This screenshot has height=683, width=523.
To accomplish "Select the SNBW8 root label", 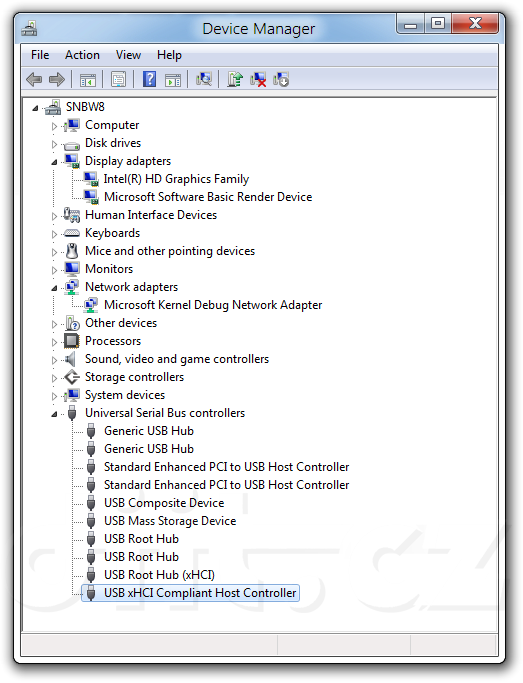I will (x=85, y=107).
